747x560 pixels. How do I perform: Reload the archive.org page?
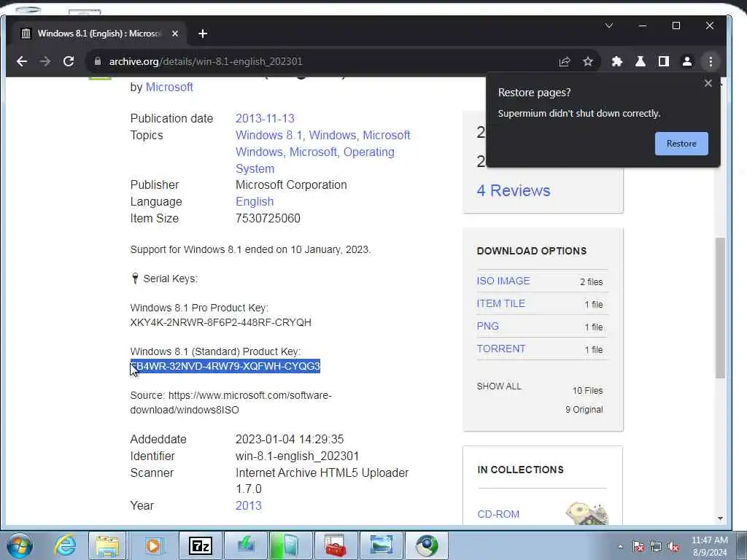(69, 61)
